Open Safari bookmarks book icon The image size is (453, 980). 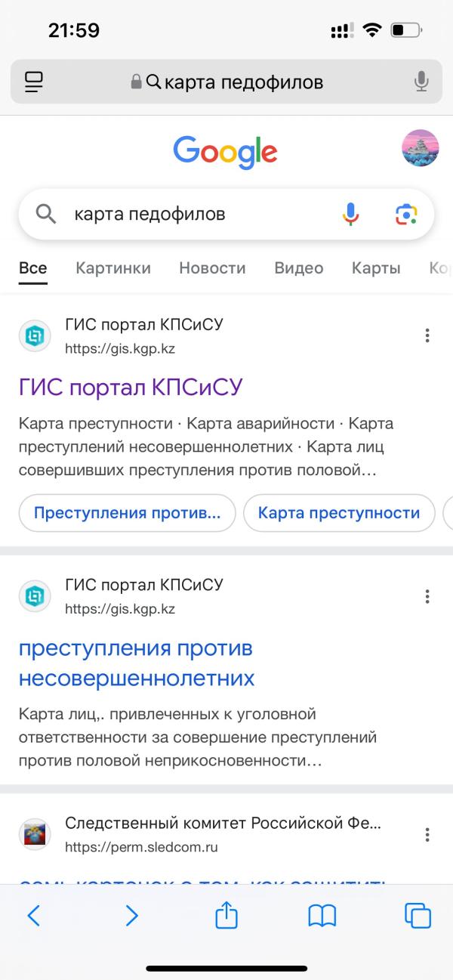322,916
